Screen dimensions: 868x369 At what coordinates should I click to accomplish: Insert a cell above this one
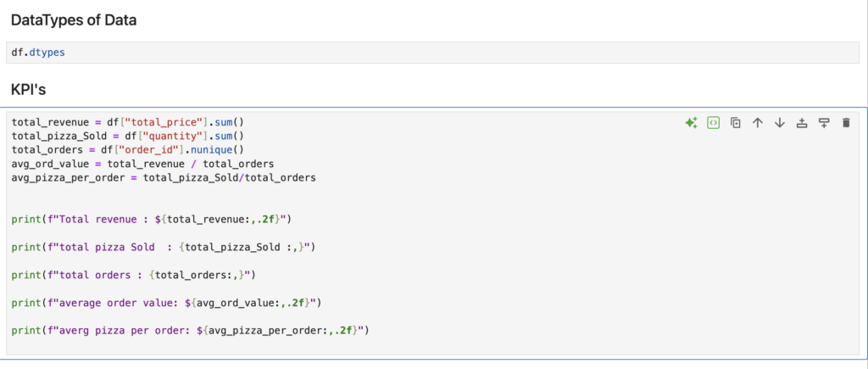(x=802, y=123)
